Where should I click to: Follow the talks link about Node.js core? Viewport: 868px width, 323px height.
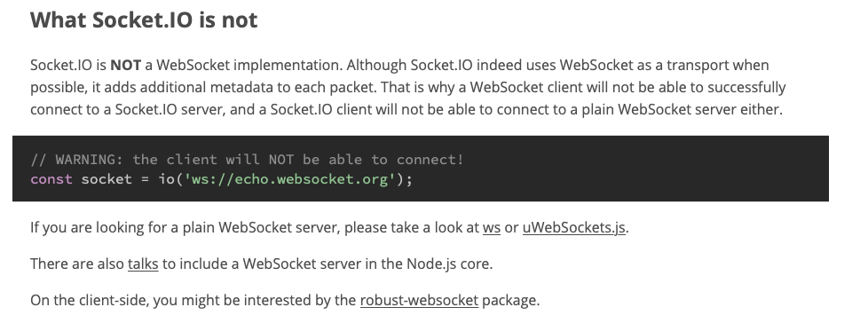pos(143,264)
